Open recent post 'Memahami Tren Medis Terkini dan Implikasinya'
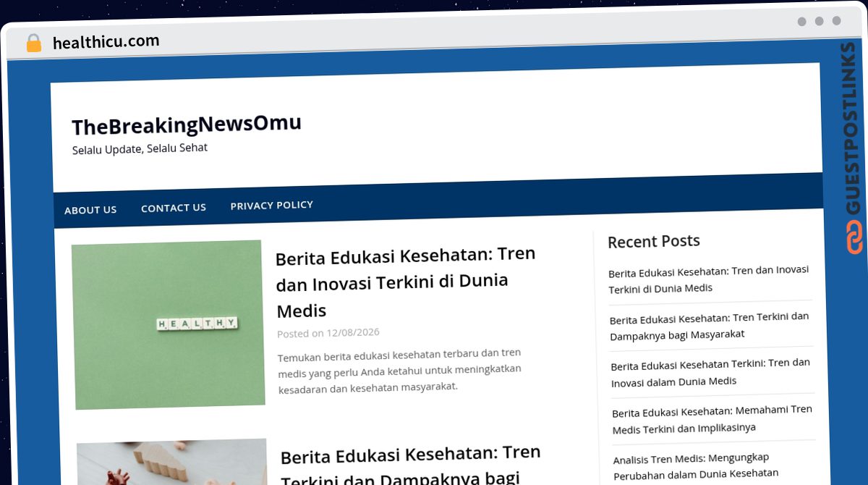 (712, 418)
